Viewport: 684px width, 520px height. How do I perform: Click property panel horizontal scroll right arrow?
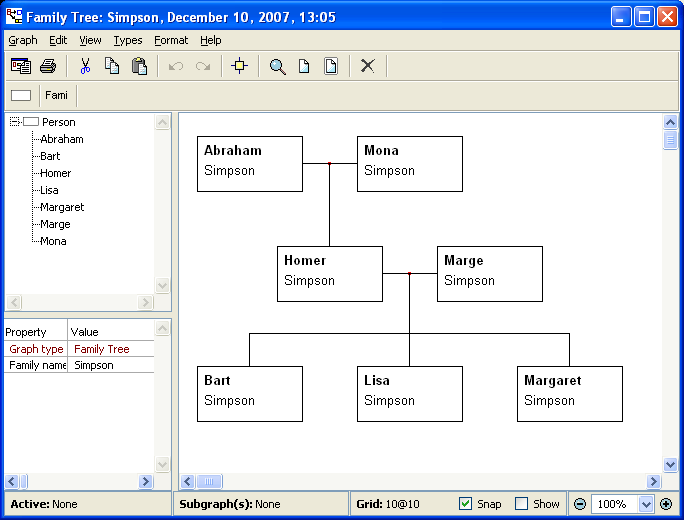(x=146, y=482)
